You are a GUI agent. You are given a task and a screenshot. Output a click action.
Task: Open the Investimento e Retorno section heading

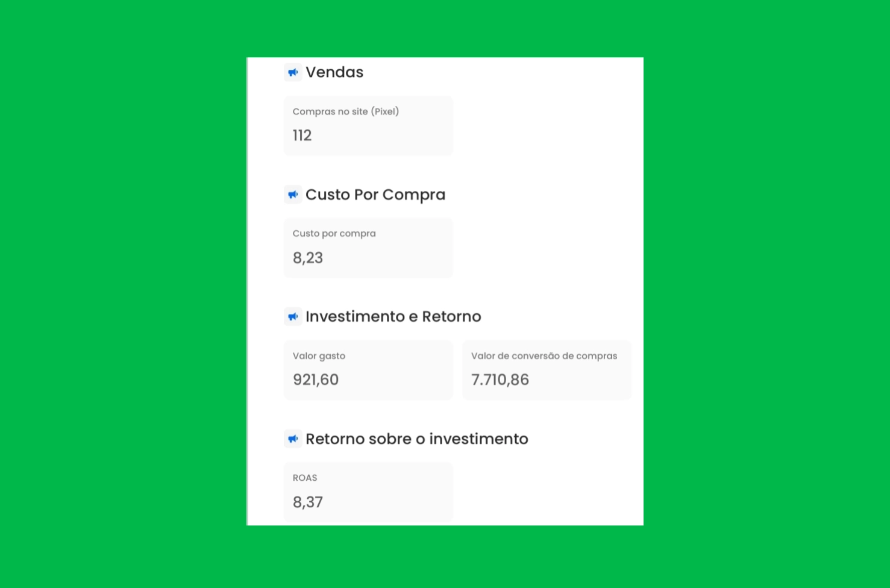(393, 317)
